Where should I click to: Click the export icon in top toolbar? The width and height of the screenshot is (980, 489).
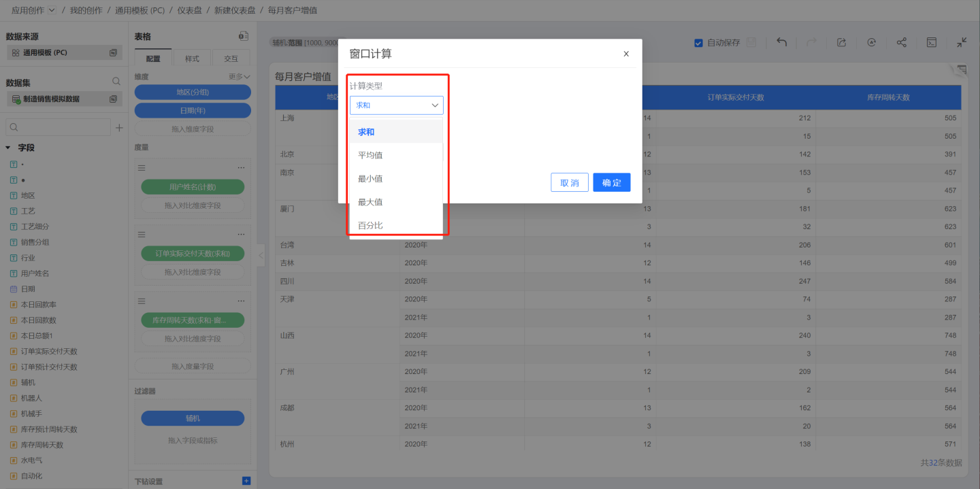pos(841,42)
